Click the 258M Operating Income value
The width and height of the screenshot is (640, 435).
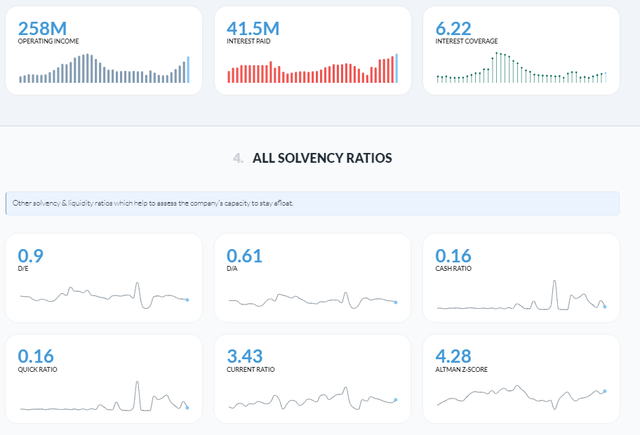pyautogui.click(x=43, y=27)
